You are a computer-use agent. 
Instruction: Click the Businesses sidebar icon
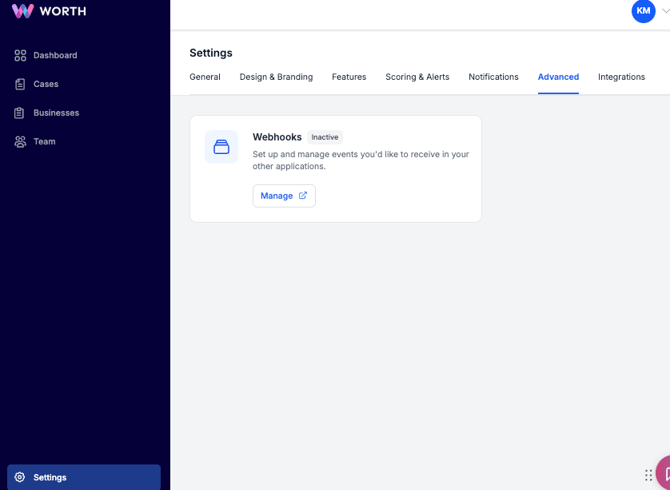click(x=20, y=113)
